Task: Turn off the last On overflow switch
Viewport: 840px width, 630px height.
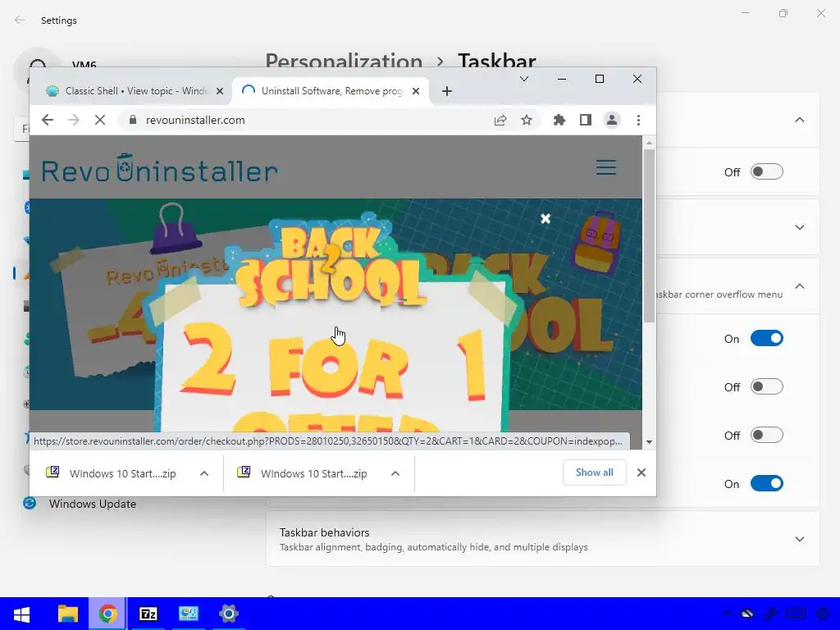Action: (x=767, y=483)
